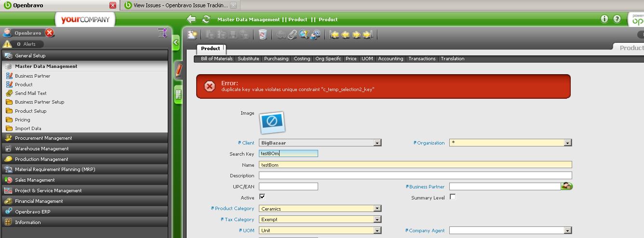The height and width of the screenshot is (238, 644).
Task: Toggle the Summary Level checkbox
Action: pyautogui.click(x=453, y=197)
